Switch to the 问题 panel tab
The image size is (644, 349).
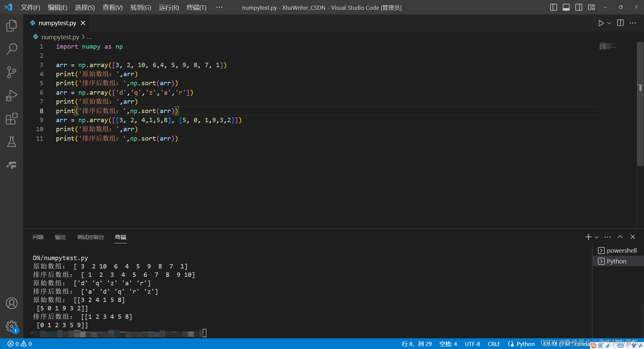[x=38, y=237]
